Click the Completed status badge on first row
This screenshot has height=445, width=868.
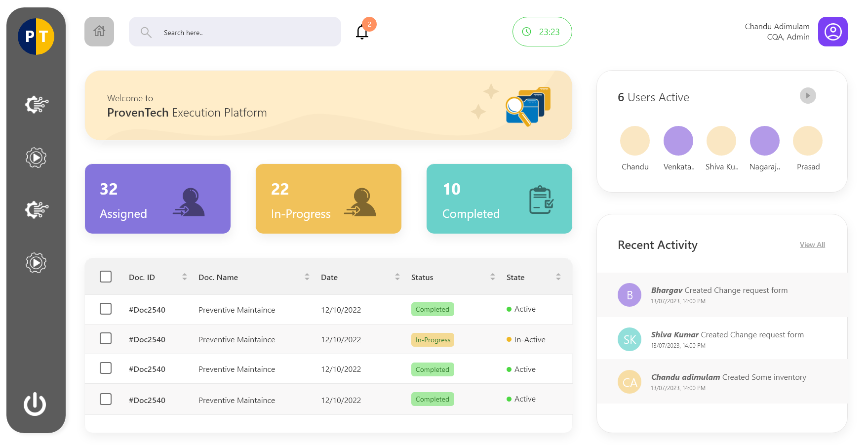432,309
